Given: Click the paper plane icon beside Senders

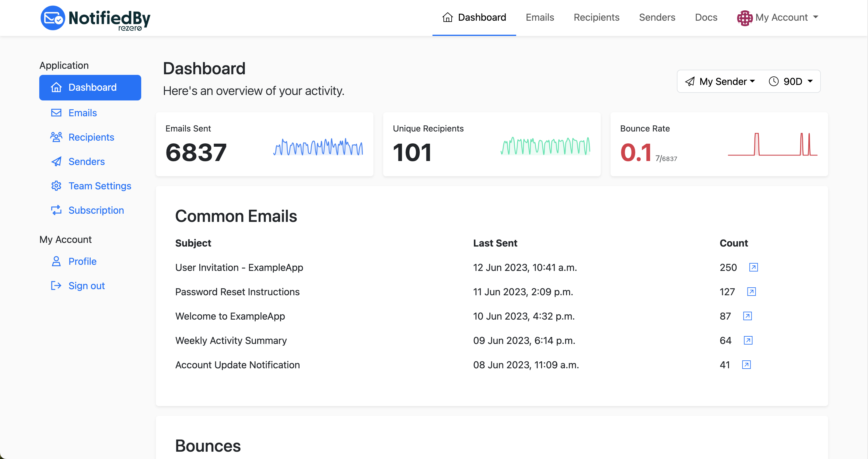Looking at the screenshot, I should 56,161.
